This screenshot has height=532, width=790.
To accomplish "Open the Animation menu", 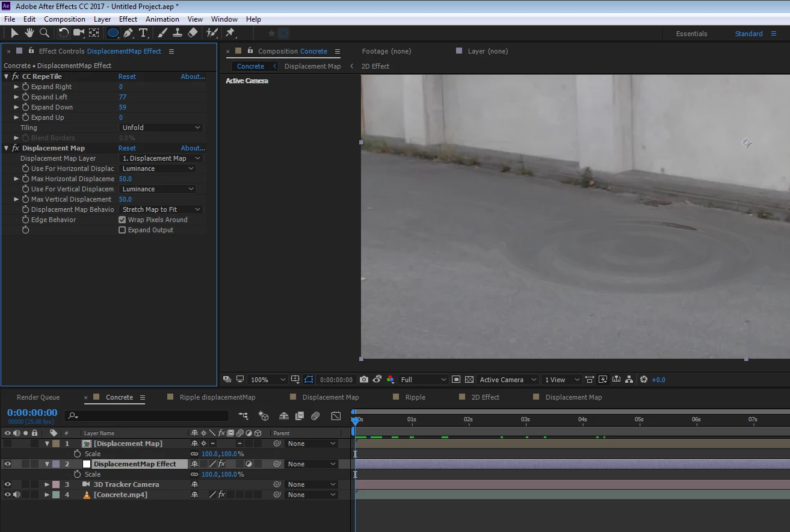I will point(162,19).
